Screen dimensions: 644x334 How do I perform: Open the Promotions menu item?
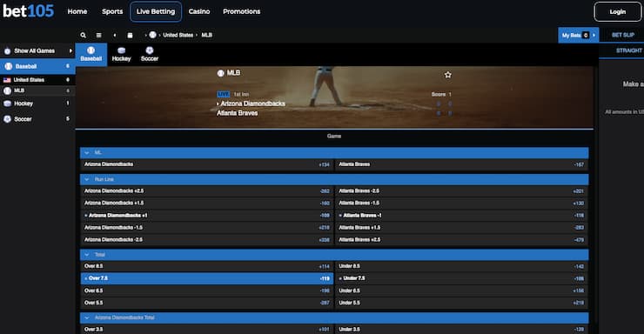coord(242,11)
